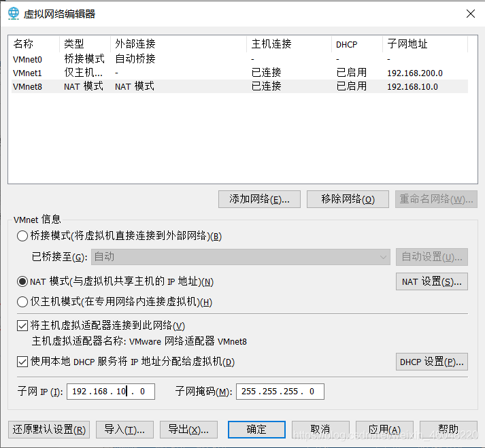485x448 pixels.
Task: Click the 类型 column header
Action: pyautogui.click(x=85, y=44)
